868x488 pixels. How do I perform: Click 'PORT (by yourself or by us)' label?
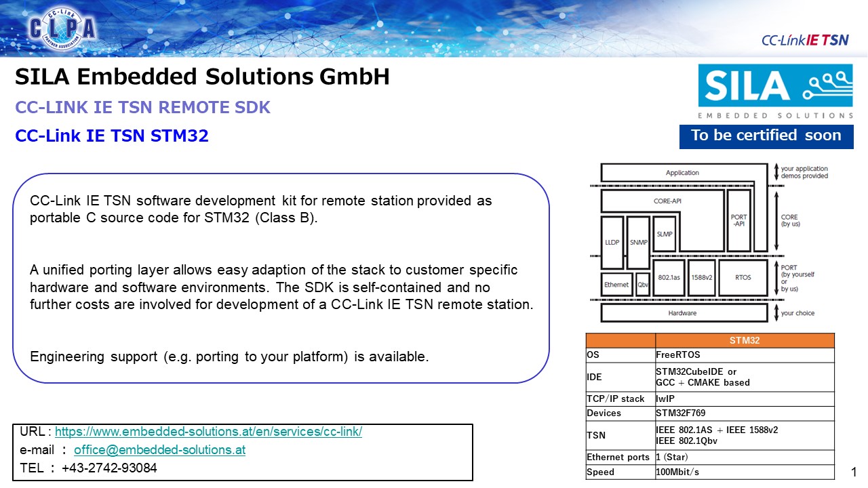tap(797, 278)
